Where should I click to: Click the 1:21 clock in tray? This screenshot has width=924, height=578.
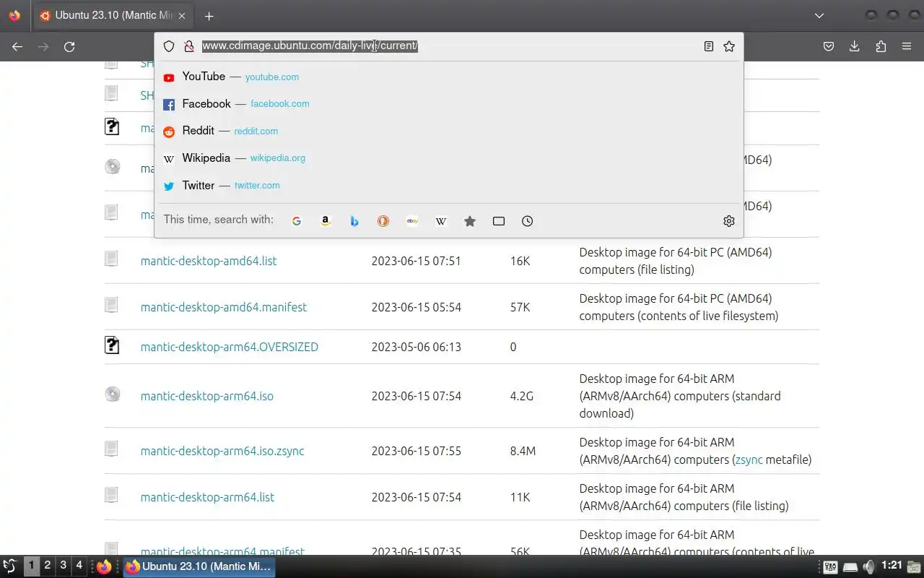coord(892,566)
